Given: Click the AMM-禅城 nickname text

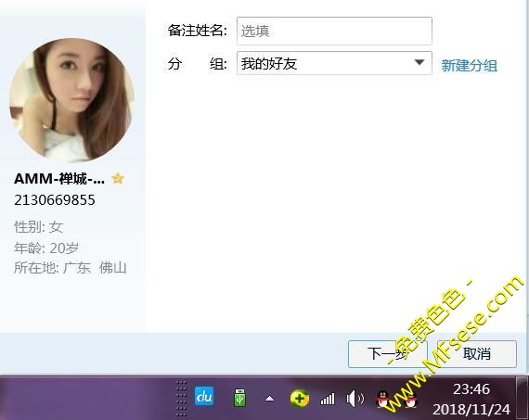Looking at the screenshot, I should [x=59, y=179].
